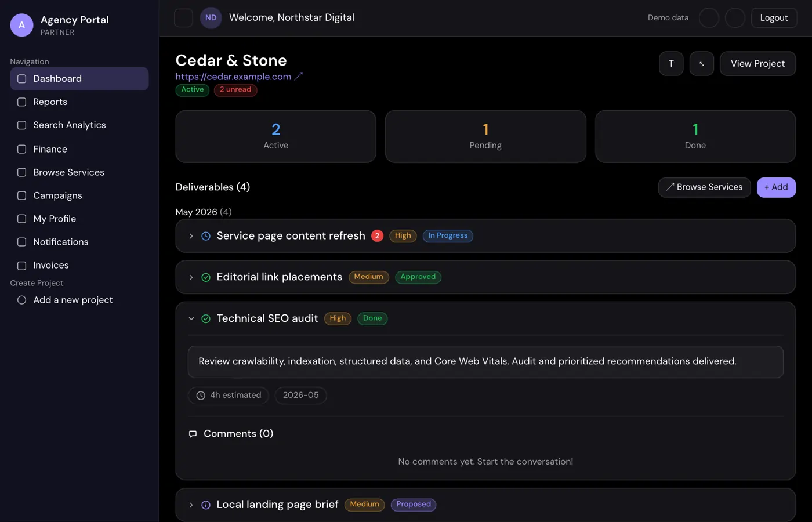Click the clock icon on Service page content refresh

(x=206, y=236)
